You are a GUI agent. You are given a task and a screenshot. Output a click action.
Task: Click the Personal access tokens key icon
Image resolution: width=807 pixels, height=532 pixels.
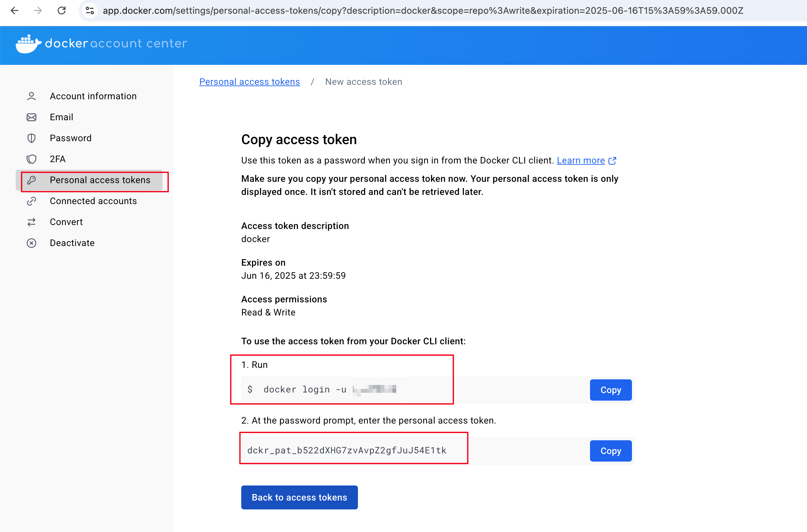(31, 180)
